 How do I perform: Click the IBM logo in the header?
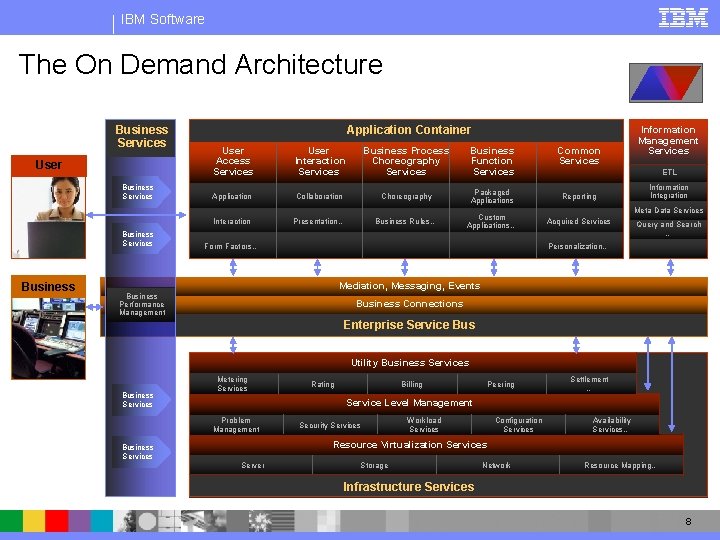point(683,18)
